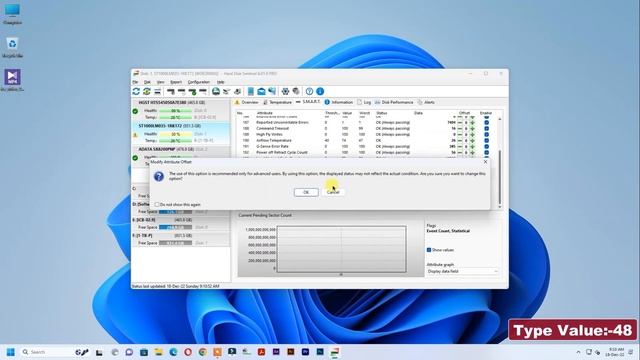Viewport: 640px width, 360px height.
Task: Open the Recycle Bin desktop icon
Action: [x=12, y=47]
